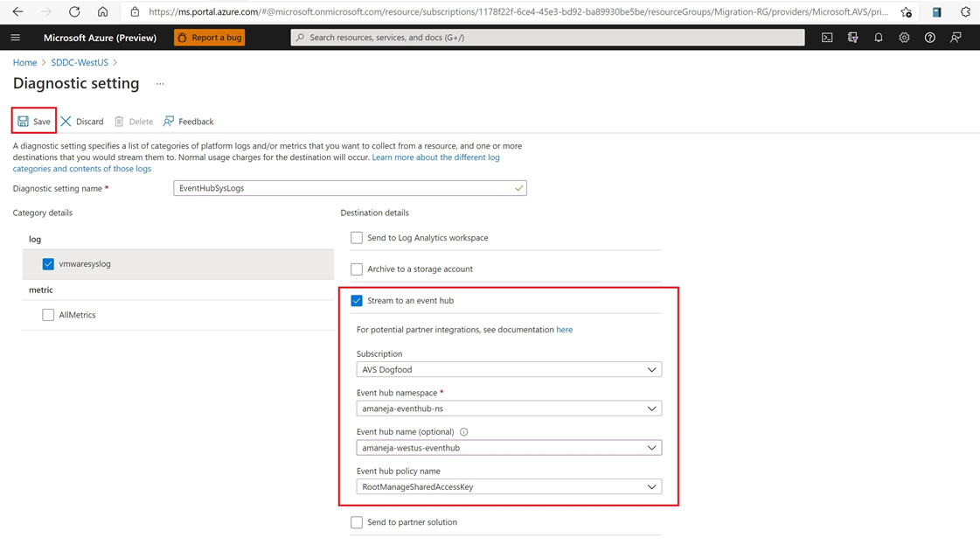
Task: Open the Event hub namespace dropdown
Action: pyautogui.click(x=509, y=409)
